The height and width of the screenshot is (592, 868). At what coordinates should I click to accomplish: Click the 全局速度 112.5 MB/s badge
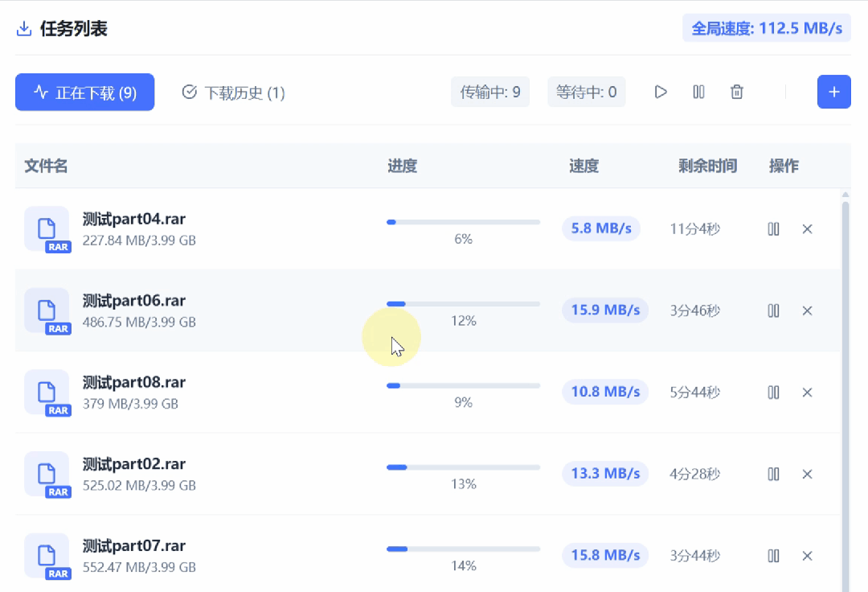[x=767, y=28]
